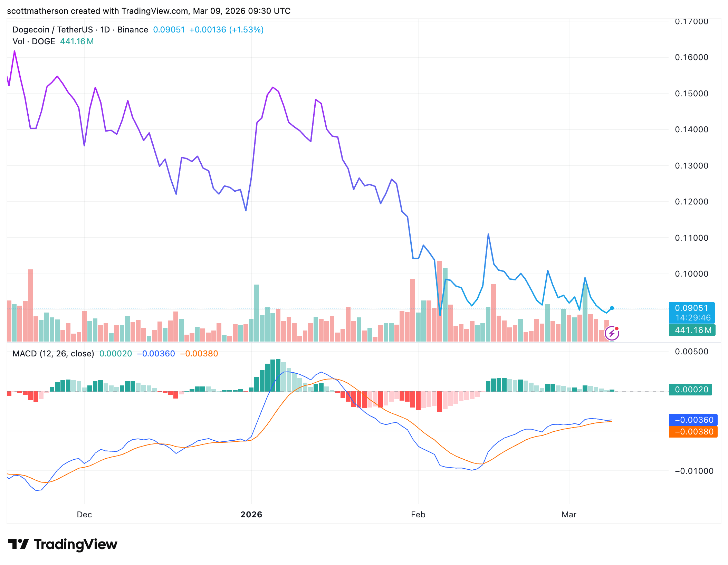Click the 1D interval in the title
Image resolution: width=728 pixels, height=565 pixels.
105,30
